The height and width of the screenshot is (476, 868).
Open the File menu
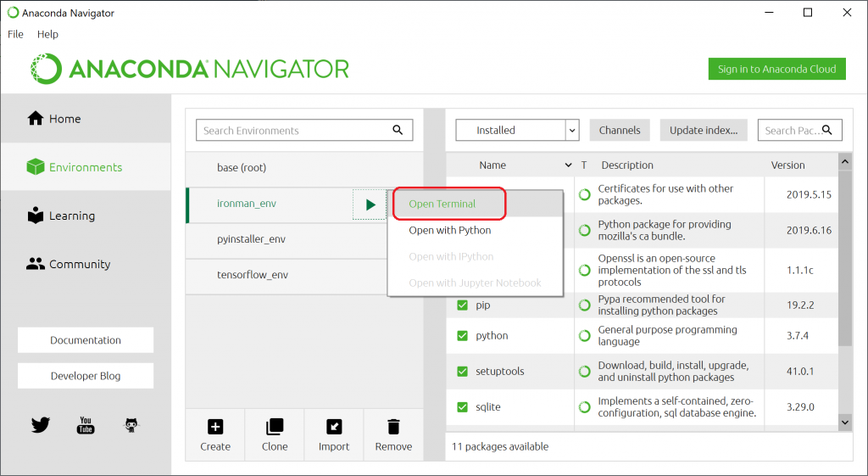coord(15,34)
